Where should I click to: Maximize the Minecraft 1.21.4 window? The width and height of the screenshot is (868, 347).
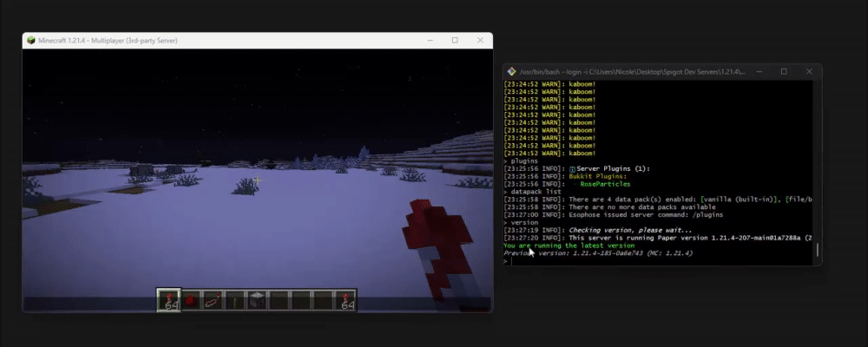(x=455, y=41)
